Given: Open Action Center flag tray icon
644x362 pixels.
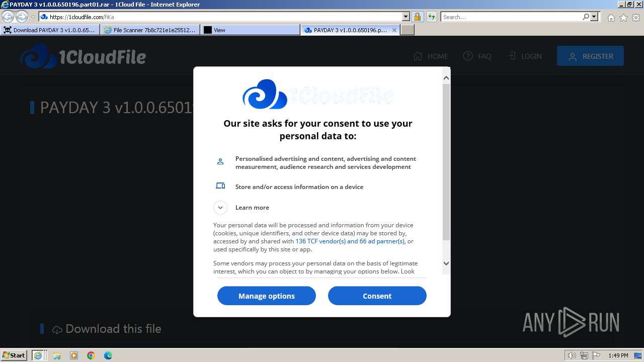Looking at the screenshot, I should coord(596,355).
